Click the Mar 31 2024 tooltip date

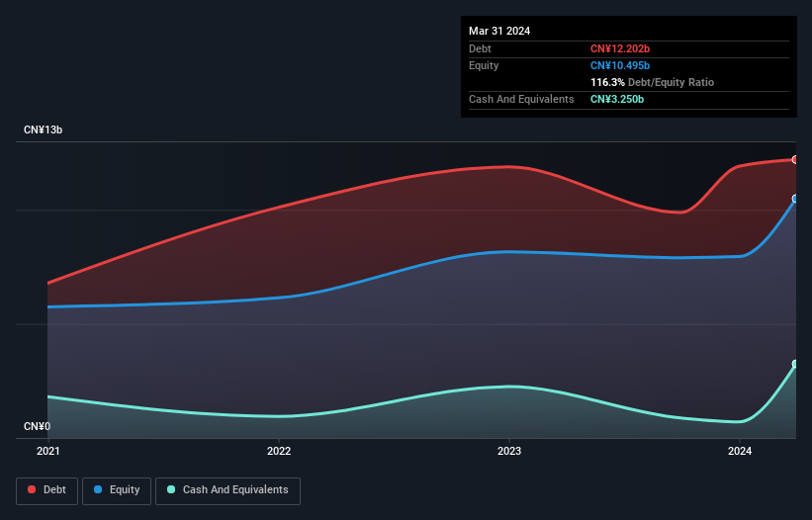click(x=499, y=31)
